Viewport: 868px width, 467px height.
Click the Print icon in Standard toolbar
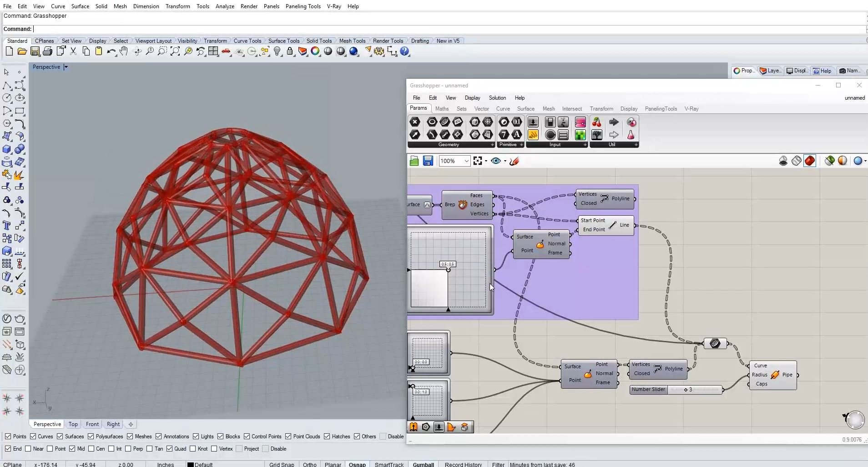pos(47,51)
